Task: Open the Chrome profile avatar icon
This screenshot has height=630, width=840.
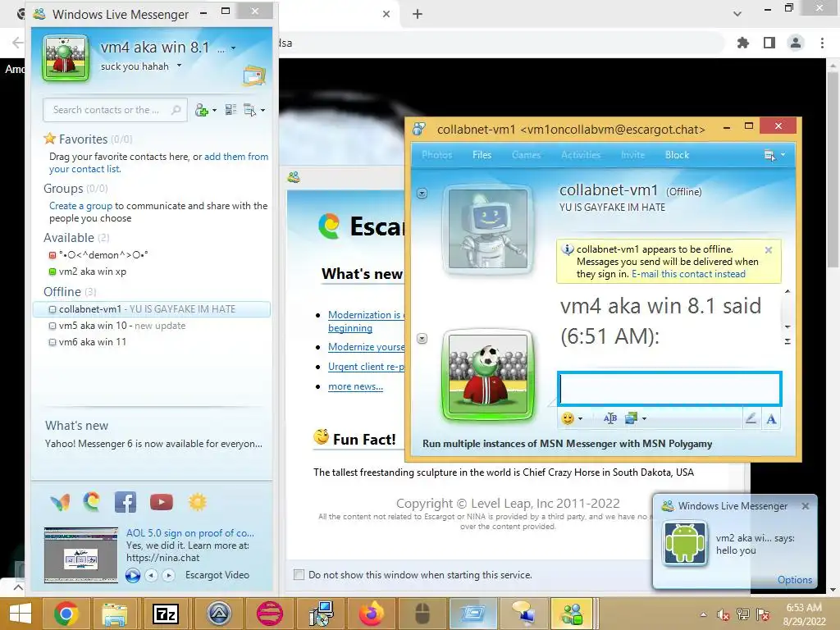Action: [x=796, y=43]
